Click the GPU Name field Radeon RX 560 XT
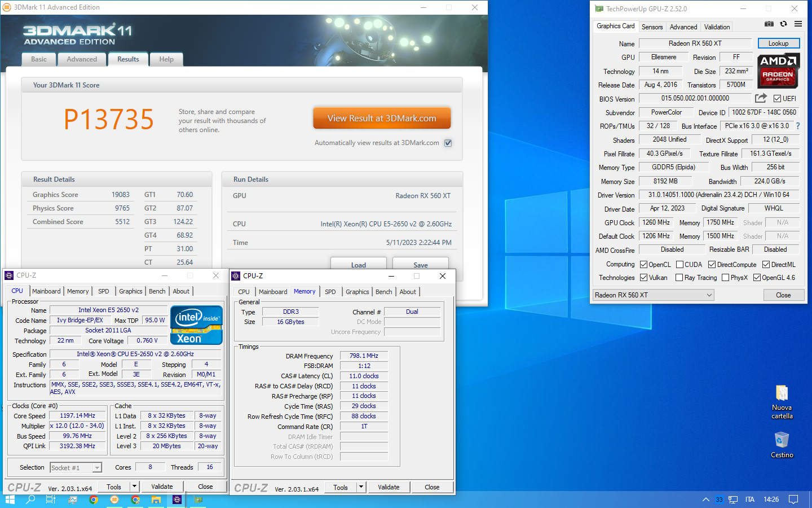 click(695, 43)
